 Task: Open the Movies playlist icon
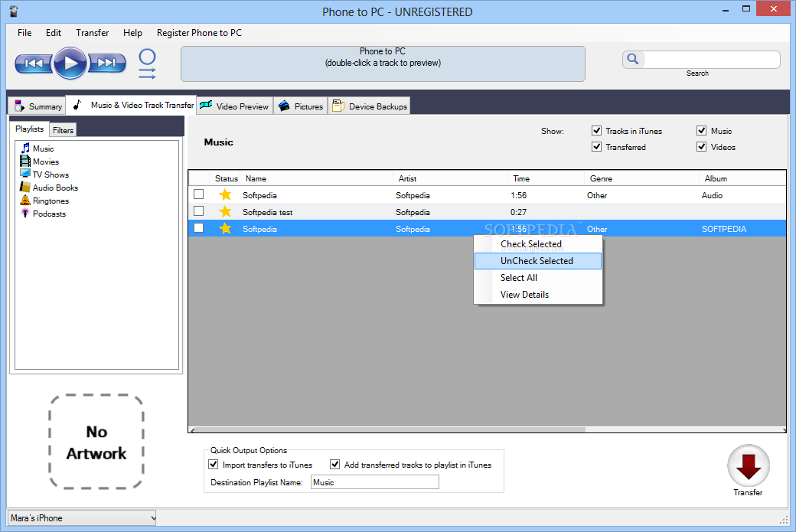24,162
